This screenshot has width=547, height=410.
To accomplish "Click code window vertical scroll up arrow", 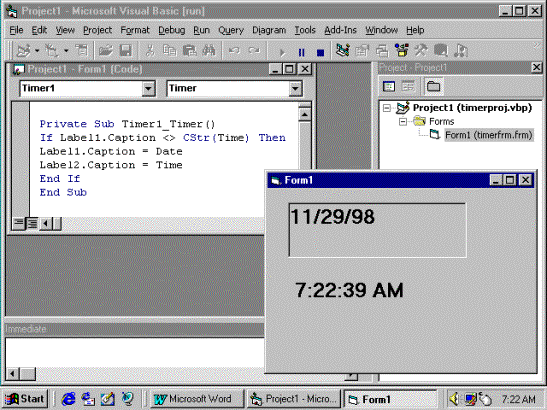I will pyautogui.click(x=305, y=114).
